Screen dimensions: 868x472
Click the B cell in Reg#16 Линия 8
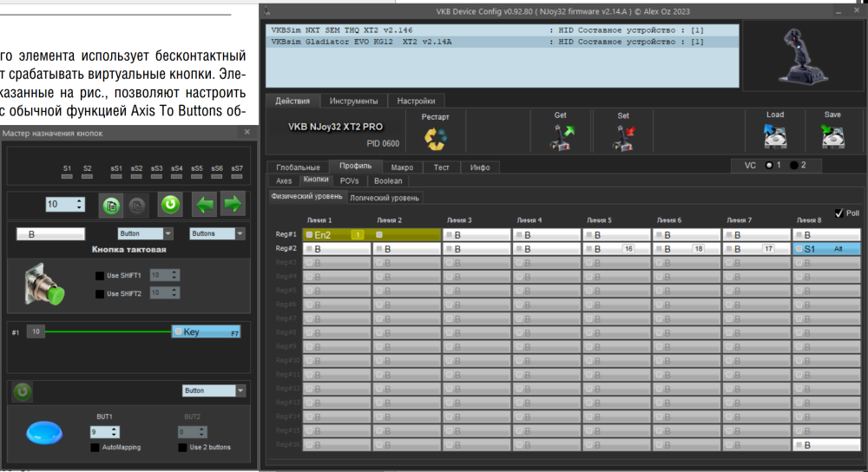tap(826, 445)
